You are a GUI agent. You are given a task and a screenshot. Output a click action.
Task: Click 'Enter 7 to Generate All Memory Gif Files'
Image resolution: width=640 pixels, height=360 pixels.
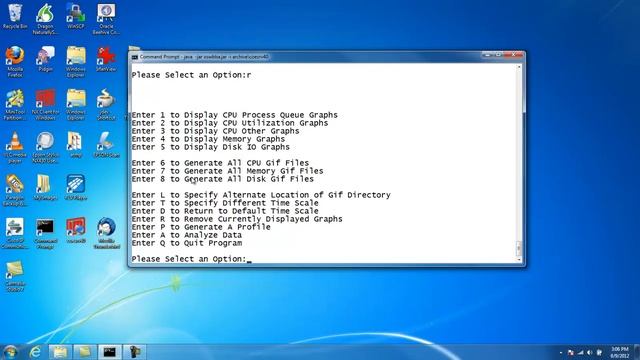[x=227, y=171]
